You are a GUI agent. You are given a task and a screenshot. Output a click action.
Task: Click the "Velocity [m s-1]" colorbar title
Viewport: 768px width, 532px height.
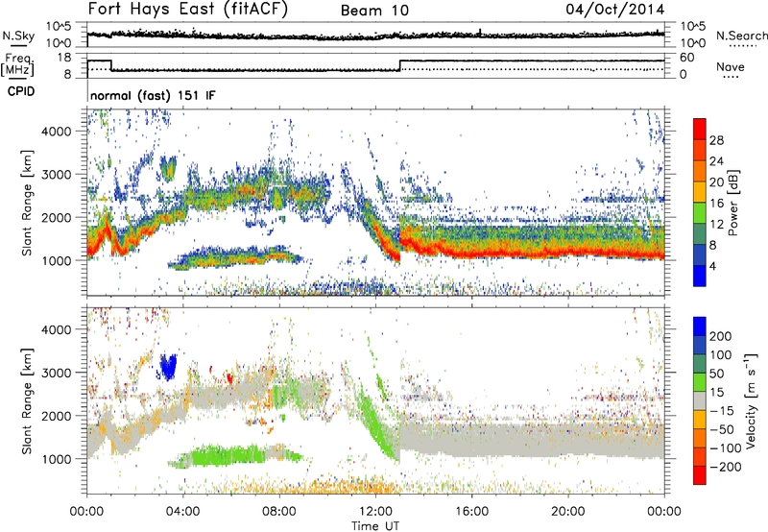coord(751,400)
